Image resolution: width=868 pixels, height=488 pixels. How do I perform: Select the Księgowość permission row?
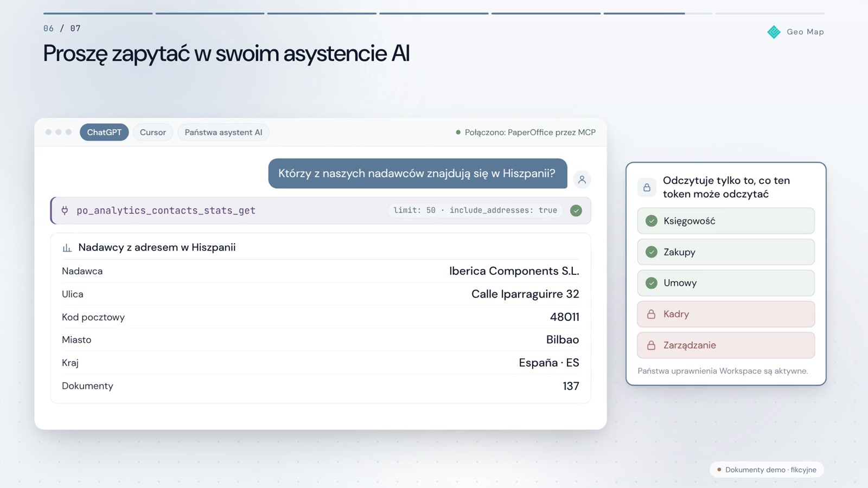(x=726, y=221)
